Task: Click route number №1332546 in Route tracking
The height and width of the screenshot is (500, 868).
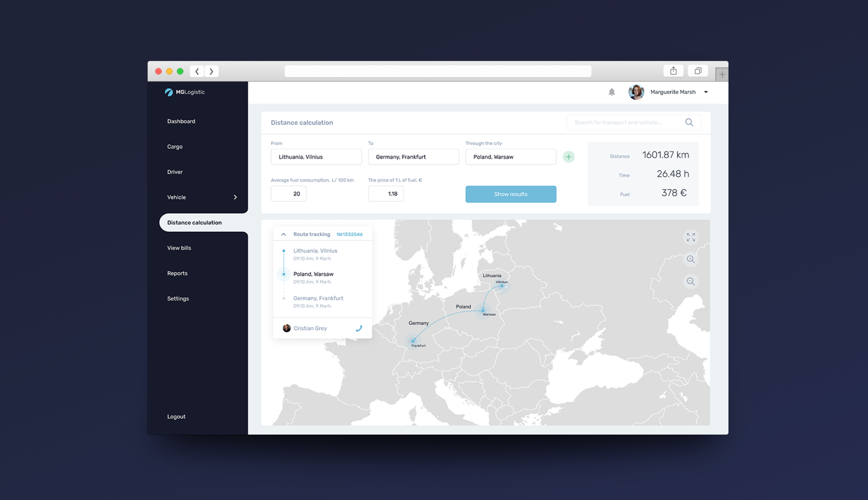Action: click(350, 234)
